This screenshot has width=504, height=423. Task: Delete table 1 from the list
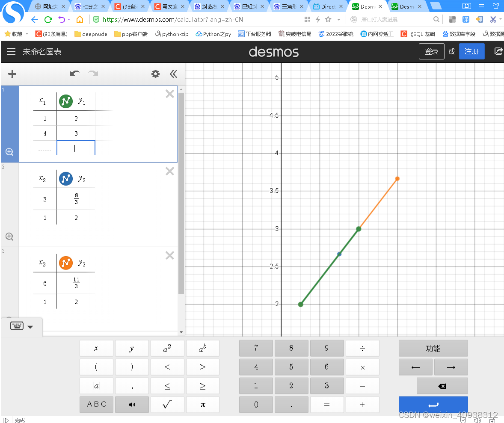click(x=170, y=94)
